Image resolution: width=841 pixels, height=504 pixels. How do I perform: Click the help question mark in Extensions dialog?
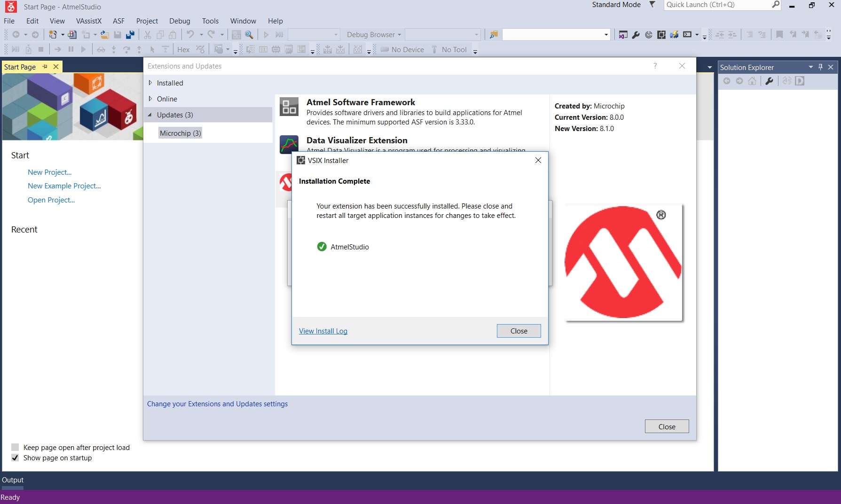coord(655,66)
